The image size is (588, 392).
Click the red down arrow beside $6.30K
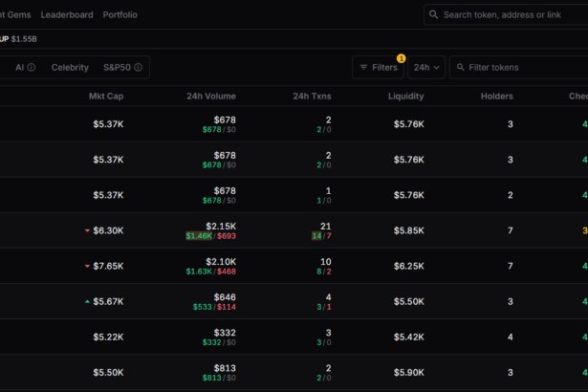coord(87,230)
